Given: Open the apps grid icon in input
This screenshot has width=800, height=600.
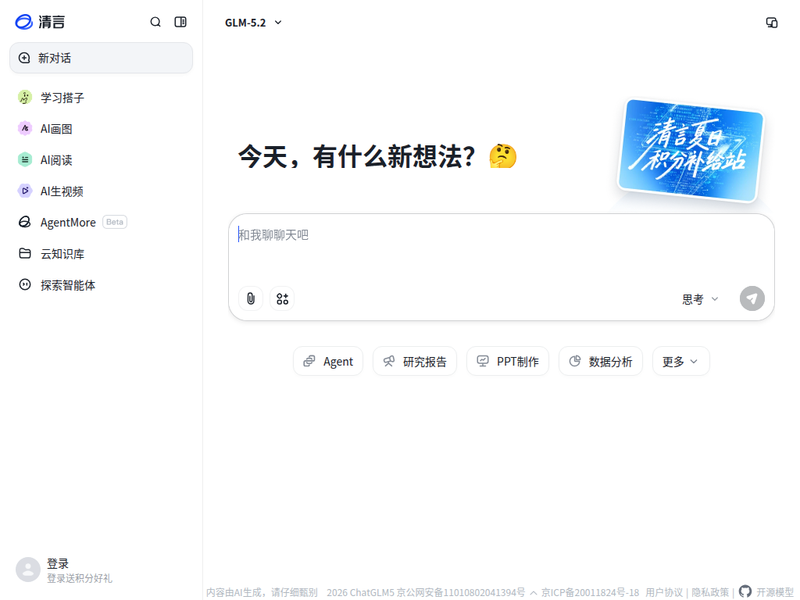Looking at the screenshot, I should point(282,298).
